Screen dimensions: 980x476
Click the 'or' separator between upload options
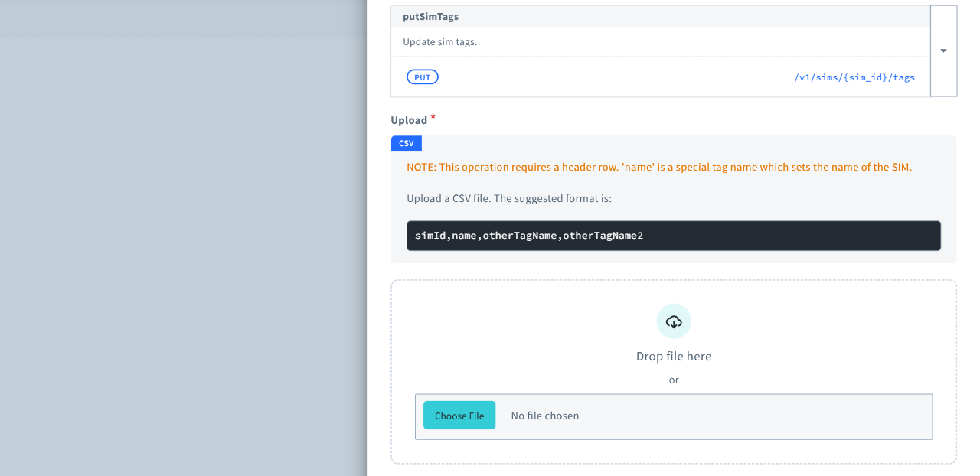tap(673, 380)
